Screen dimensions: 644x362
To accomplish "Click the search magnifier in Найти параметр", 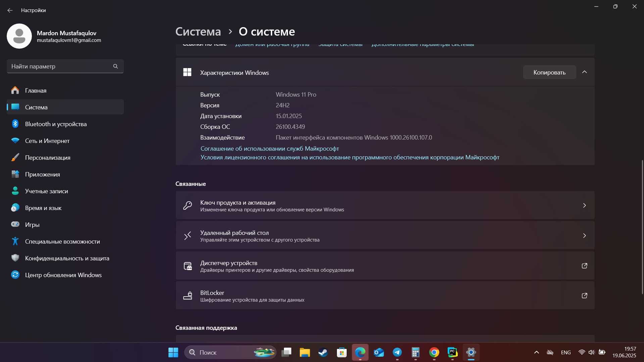I will (x=115, y=66).
